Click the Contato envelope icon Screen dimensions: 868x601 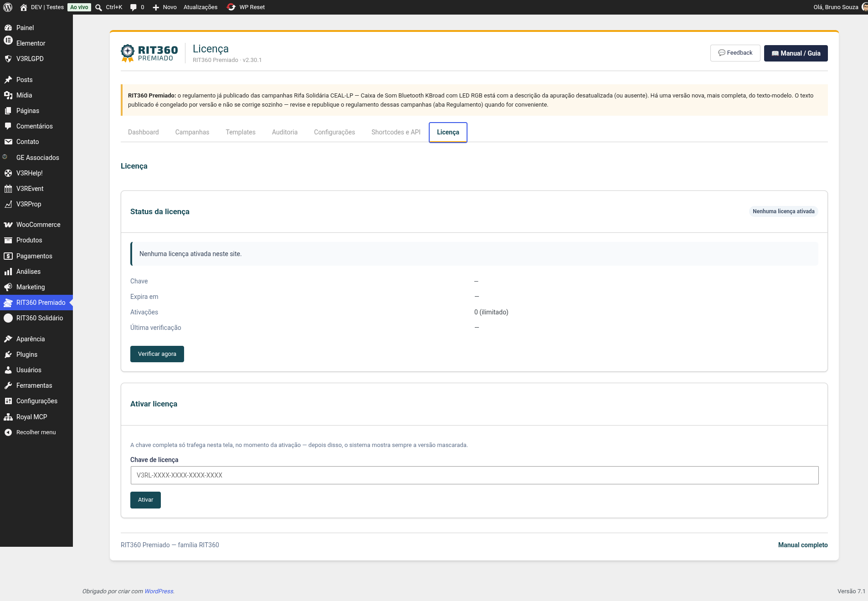[x=8, y=142]
